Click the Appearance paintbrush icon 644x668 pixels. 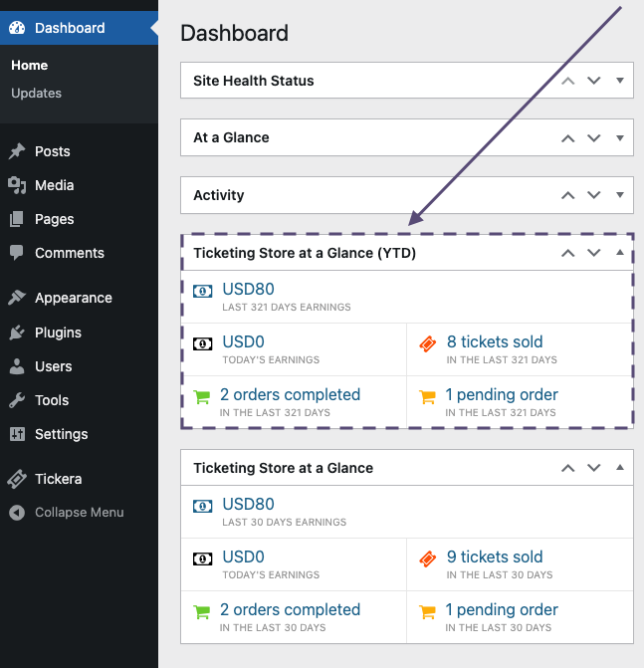(17, 298)
